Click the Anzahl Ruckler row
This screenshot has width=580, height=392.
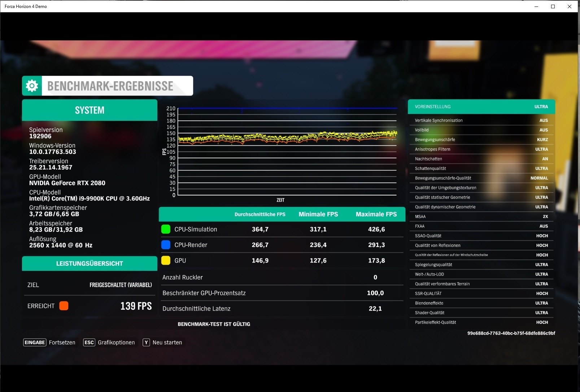tap(282, 277)
